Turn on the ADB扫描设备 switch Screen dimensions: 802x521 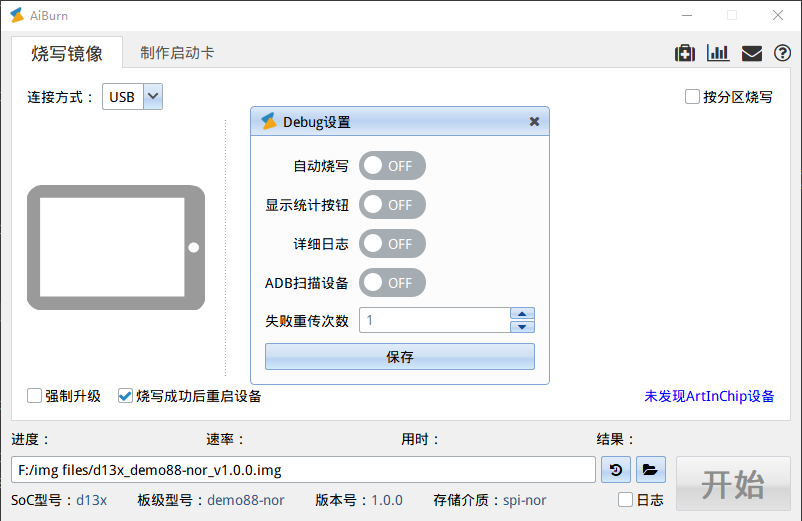pyautogui.click(x=392, y=283)
